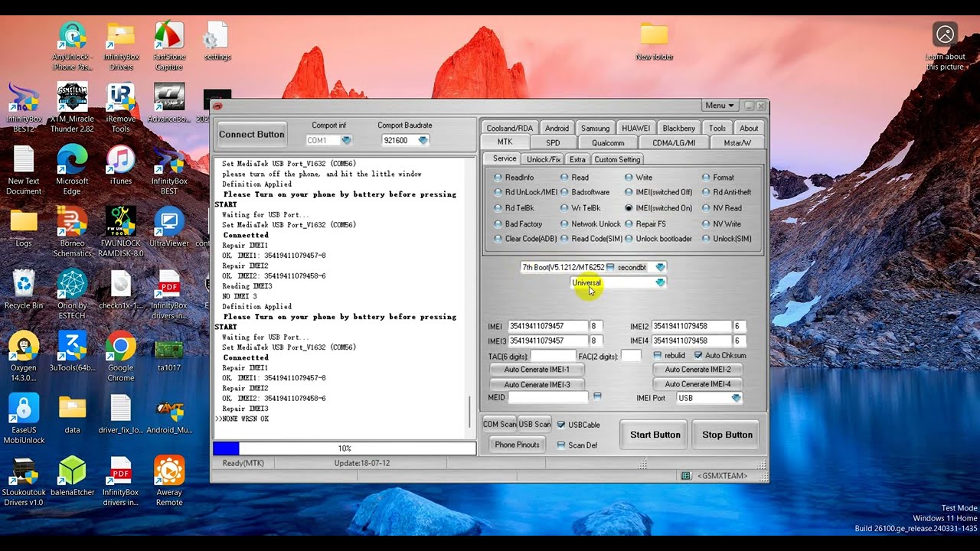The image size is (980, 551).
Task: Expand the 7th Boot model dropdown arrow
Action: [x=660, y=267]
